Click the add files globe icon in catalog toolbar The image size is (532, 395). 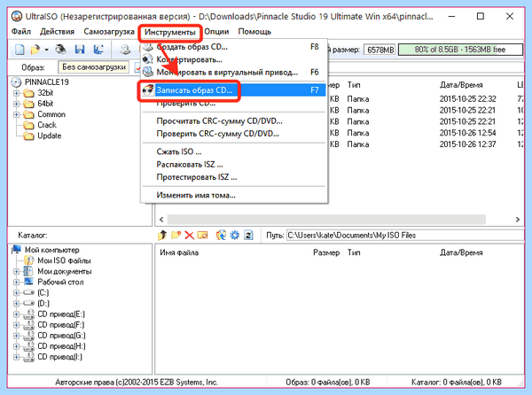click(x=221, y=235)
